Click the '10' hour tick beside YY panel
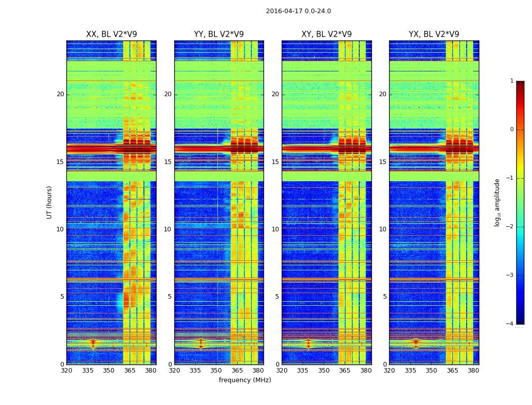 [x=168, y=229]
